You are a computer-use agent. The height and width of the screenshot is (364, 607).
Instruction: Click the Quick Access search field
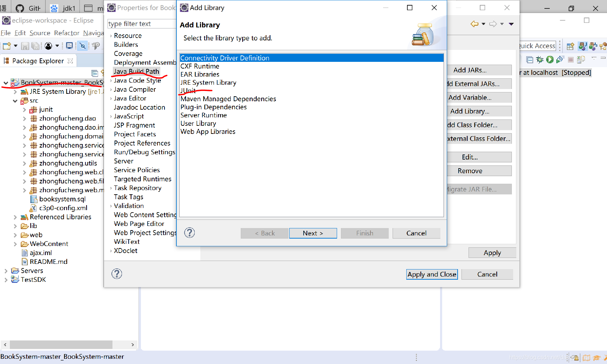point(538,46)
